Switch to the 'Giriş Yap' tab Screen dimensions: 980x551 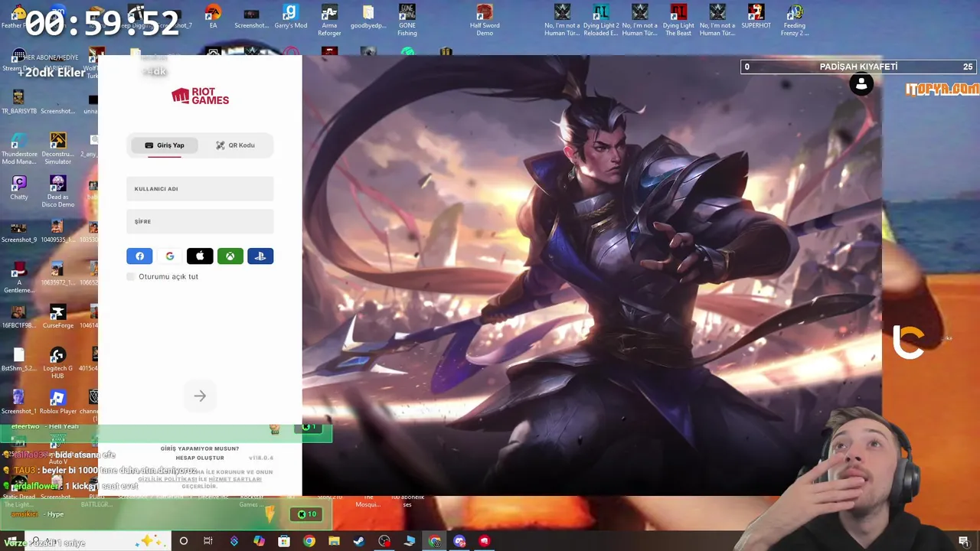[165, 145]
